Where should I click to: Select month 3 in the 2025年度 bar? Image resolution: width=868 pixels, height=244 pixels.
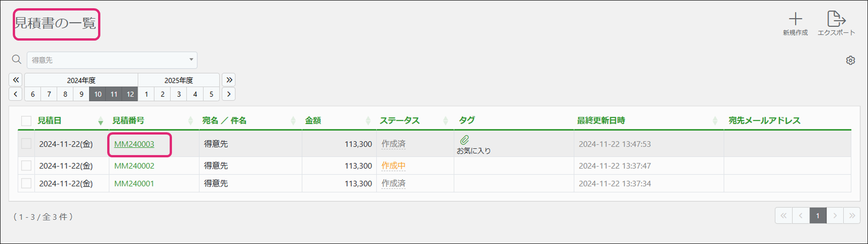pyautogui.click(x=179, y=94)
